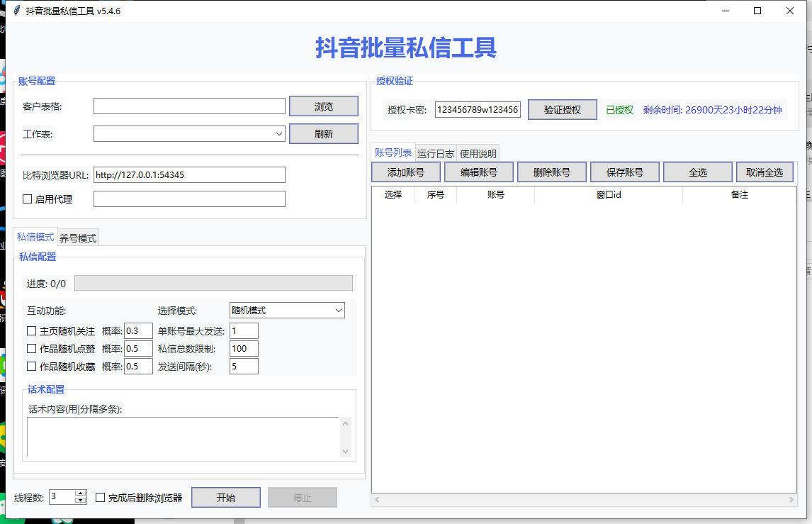Screen dimensions: 812x524
Task: Enable the 启用代理 checkbox
Action: pyautogui.click(x=28, y=199)
